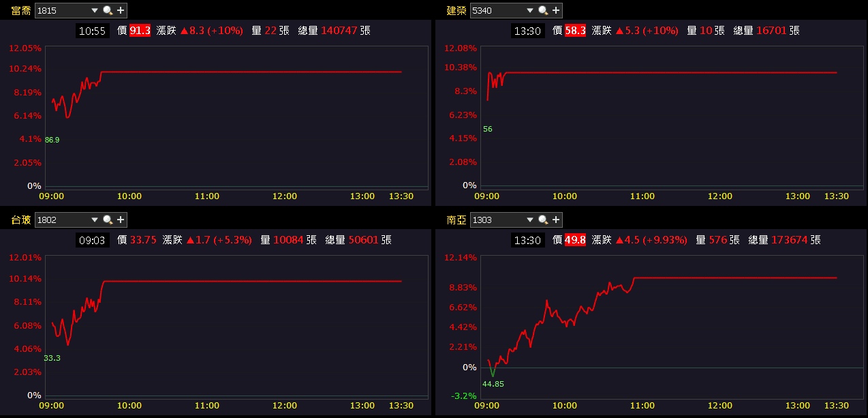Click the change value ▲8.3 (+10%)
Image resolution: width=868 pixels, height=418 pixels.
211,31
